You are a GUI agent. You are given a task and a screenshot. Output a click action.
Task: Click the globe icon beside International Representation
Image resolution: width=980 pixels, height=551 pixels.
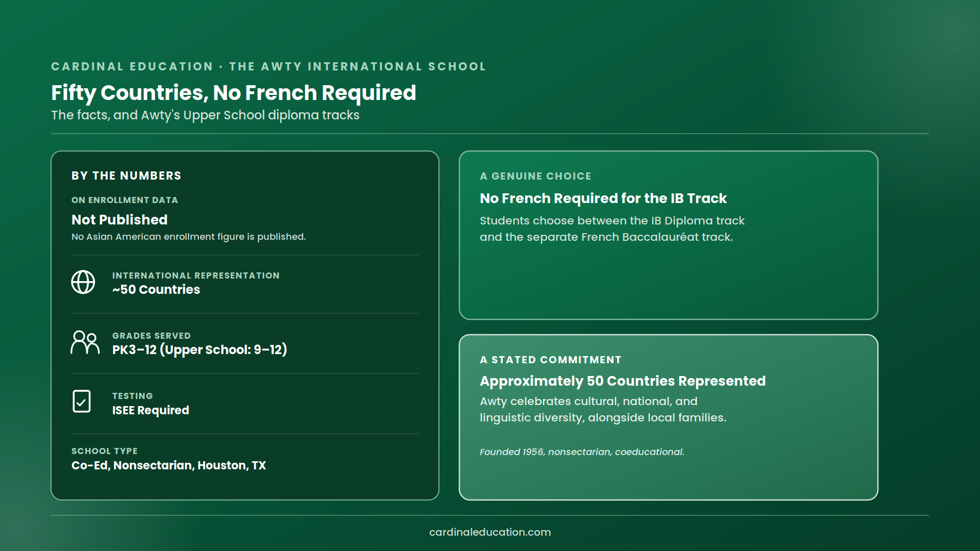click(83, 282)
